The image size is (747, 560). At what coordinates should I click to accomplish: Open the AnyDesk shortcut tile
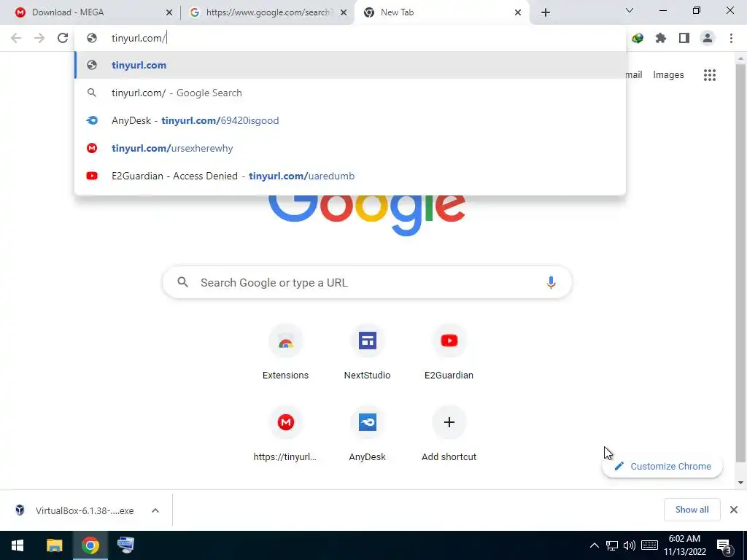[x=368, y=435]
